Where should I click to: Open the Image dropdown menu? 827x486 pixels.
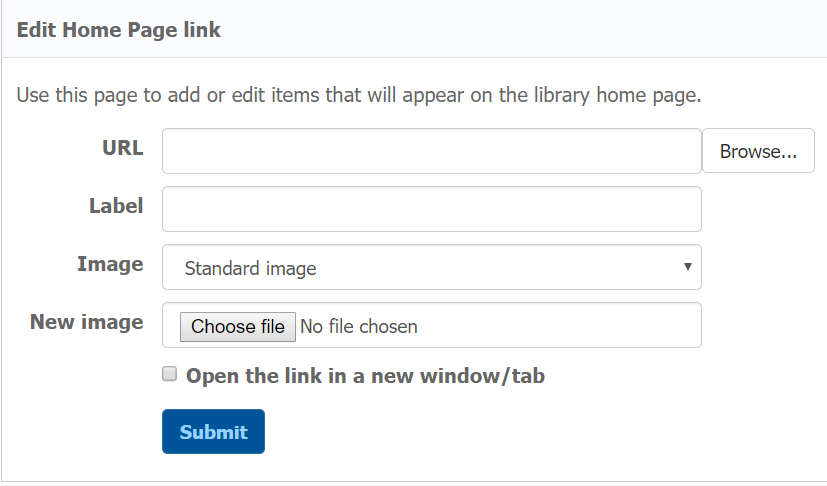[x=431, y=268]
